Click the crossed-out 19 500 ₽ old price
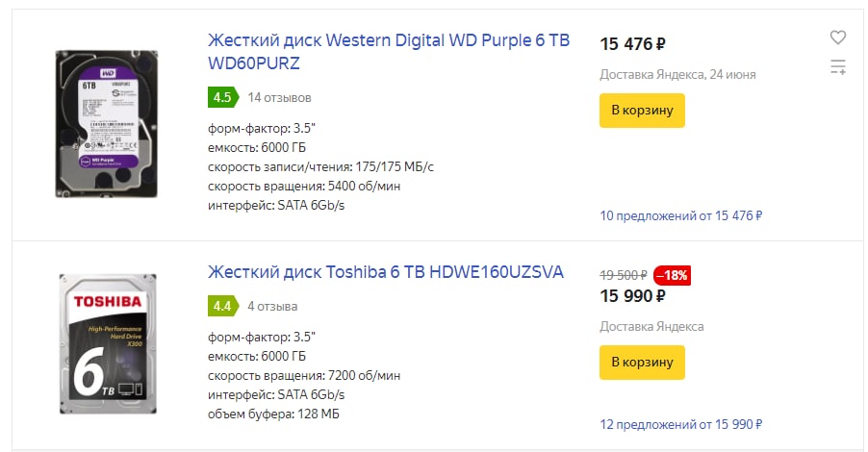Screen dimensions: 868x452 click(x=624, y=275)
